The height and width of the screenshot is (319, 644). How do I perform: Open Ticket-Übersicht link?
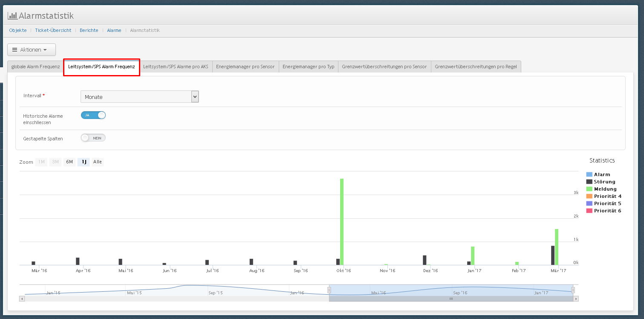tap(53, 30)
